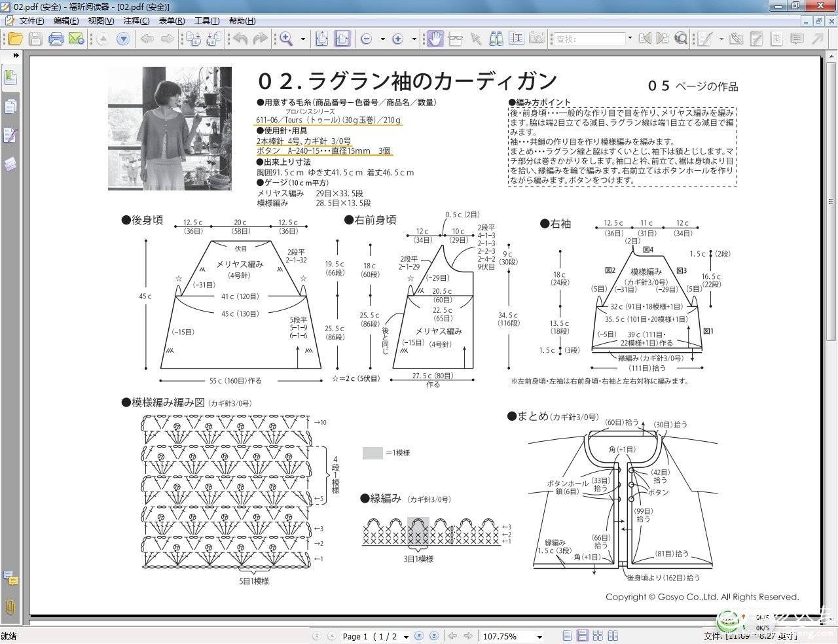Open the binoculars search tool
This screenshot has width=838, height=644.
[x=496, y=39]
